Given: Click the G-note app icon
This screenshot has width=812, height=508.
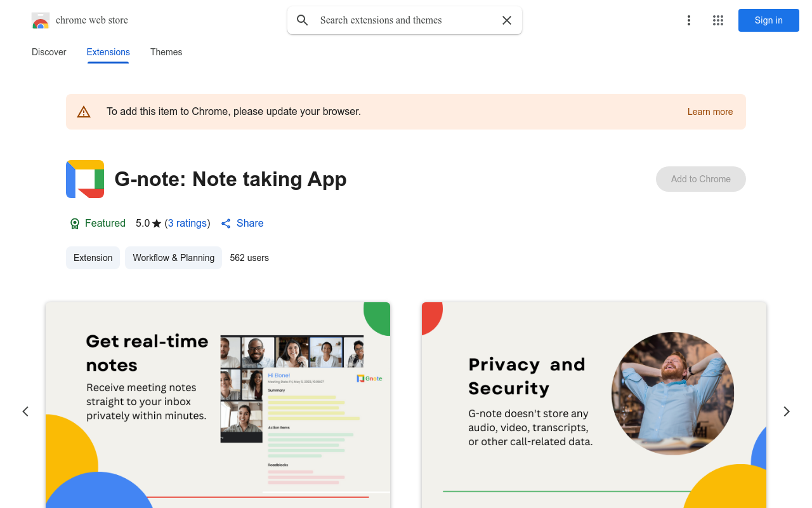Looking at the screenshot, I should click(x=85, y=179).
